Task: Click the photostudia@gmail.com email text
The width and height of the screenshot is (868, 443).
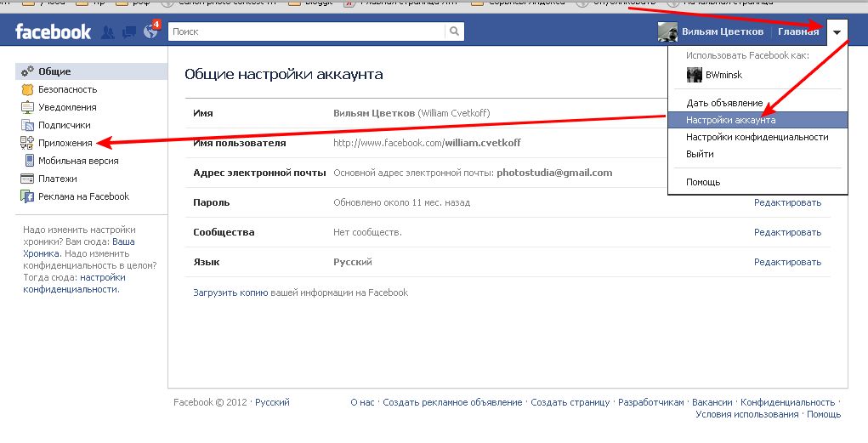Action: [x=554, y=173]
